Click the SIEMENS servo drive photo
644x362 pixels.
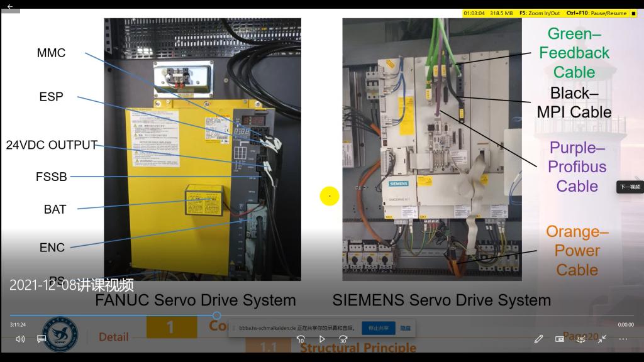[x=431, y=149]
